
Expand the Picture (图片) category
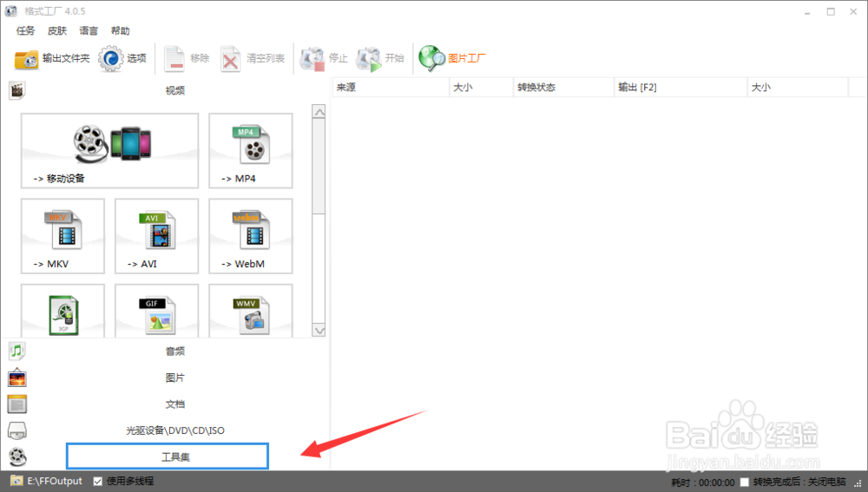tap(175, 377)
